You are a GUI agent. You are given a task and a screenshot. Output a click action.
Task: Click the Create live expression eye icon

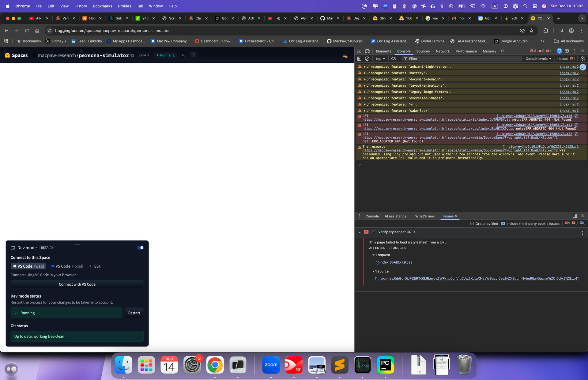[394, 59]
